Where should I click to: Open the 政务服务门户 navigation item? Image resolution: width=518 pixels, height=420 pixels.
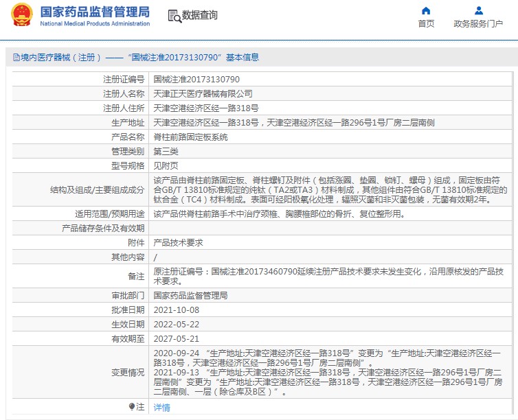click(478, 24)
